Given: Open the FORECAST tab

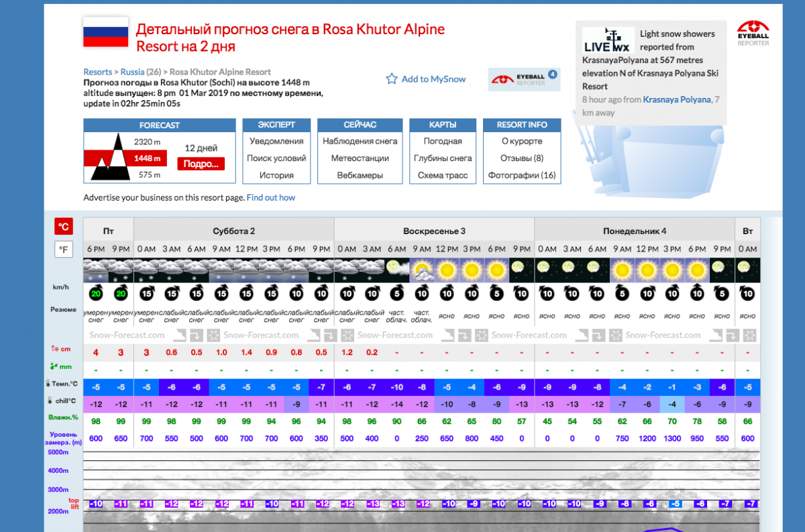Looking at the screenshot, I should pos(160,125).
